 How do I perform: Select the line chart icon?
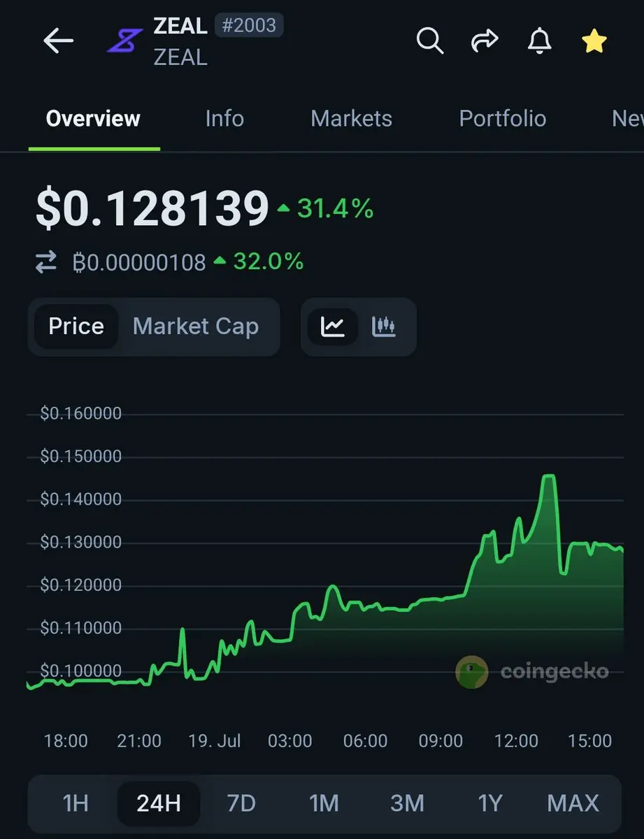point(333,327)
